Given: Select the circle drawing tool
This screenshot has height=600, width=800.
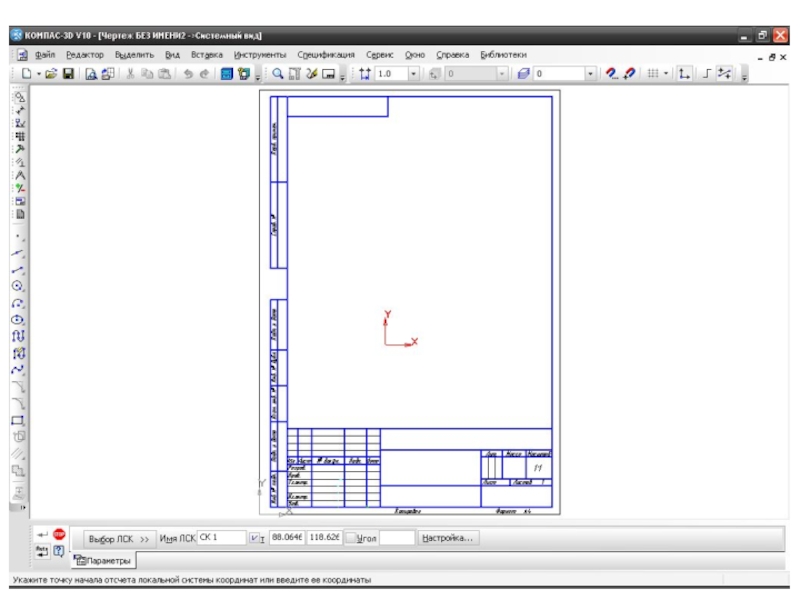Looking at the screenshot, I should [18, 286].
